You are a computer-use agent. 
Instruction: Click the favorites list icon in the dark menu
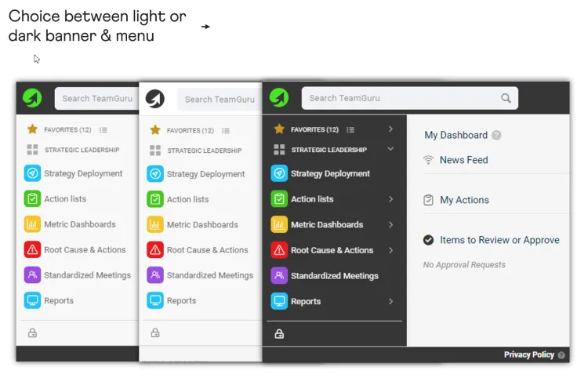[350, 130]
